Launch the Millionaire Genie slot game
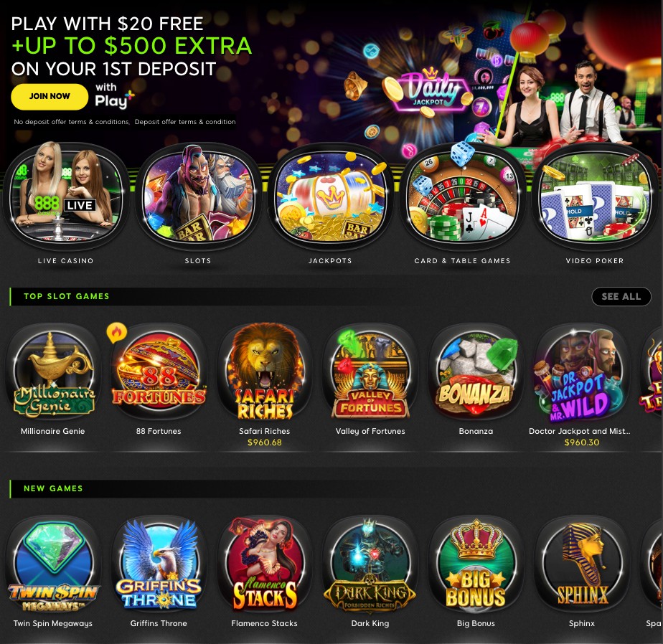 53,372
